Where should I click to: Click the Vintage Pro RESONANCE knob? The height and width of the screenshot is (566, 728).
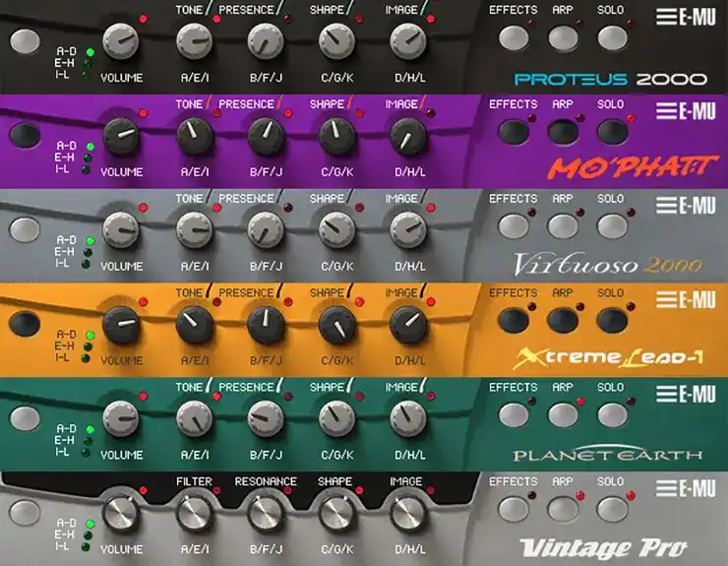[266, 513]
